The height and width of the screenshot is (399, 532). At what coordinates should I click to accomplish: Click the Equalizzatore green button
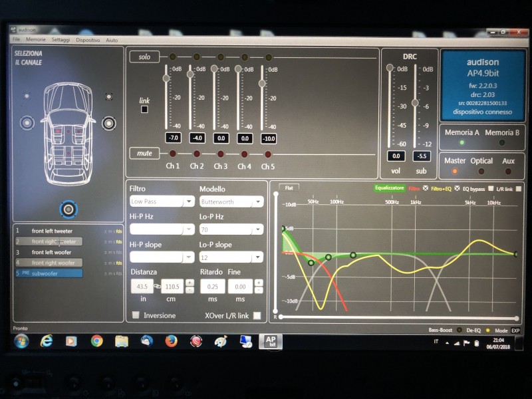tap(390, 188)
